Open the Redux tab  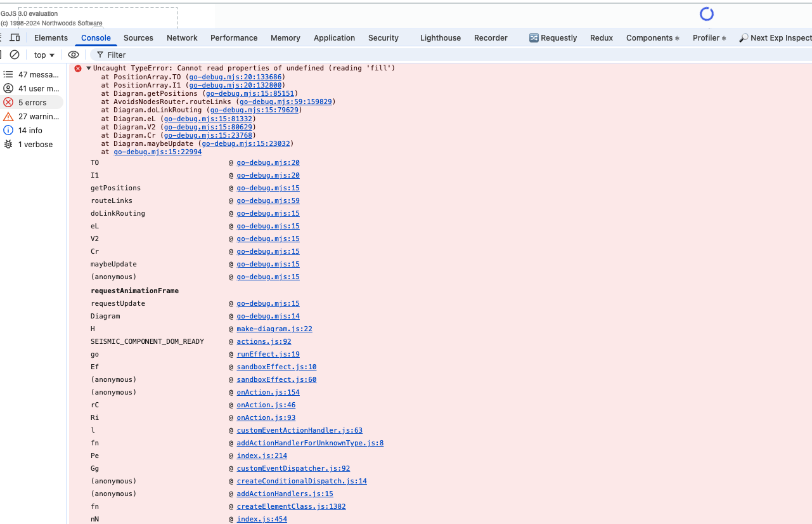tap(602, 38)
